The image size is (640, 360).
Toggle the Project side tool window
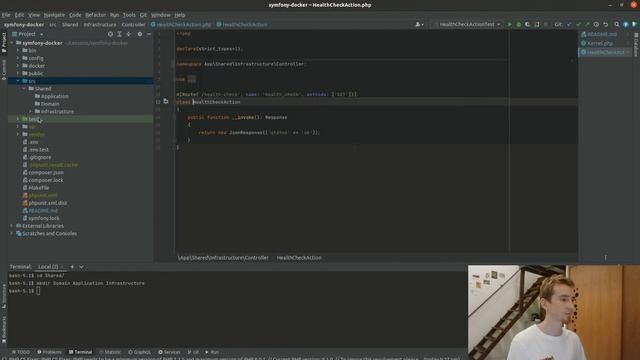tap(4, 43)
